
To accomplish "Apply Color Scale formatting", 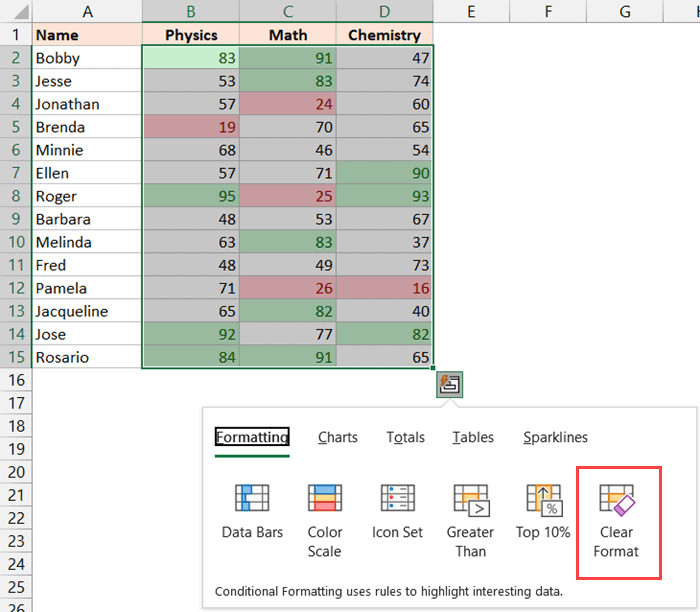I will tap(325, 521).
